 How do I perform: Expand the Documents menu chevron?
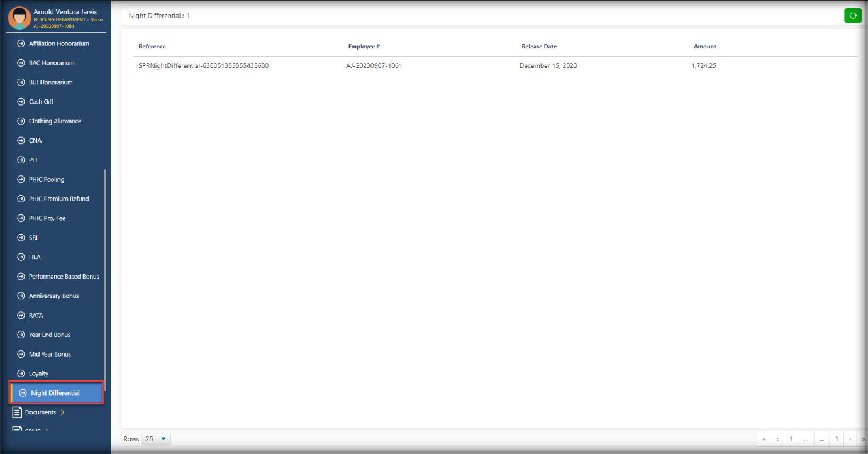click(x=62, y=412)
